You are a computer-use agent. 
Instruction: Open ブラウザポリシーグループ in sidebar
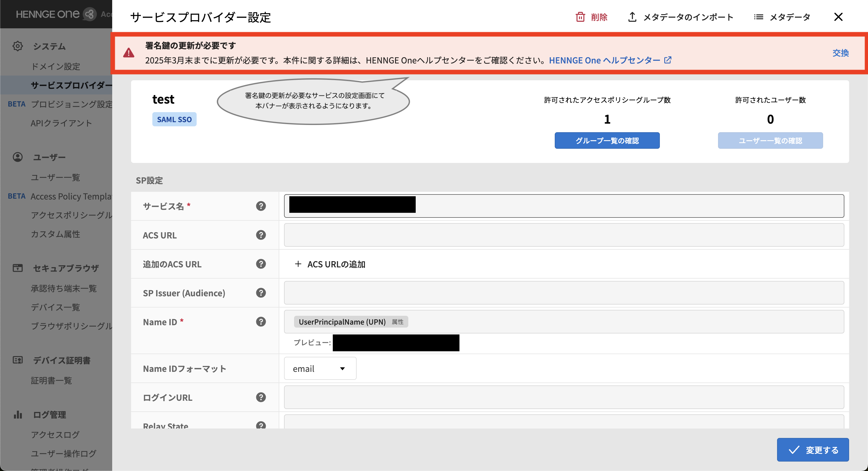[71, 326]
